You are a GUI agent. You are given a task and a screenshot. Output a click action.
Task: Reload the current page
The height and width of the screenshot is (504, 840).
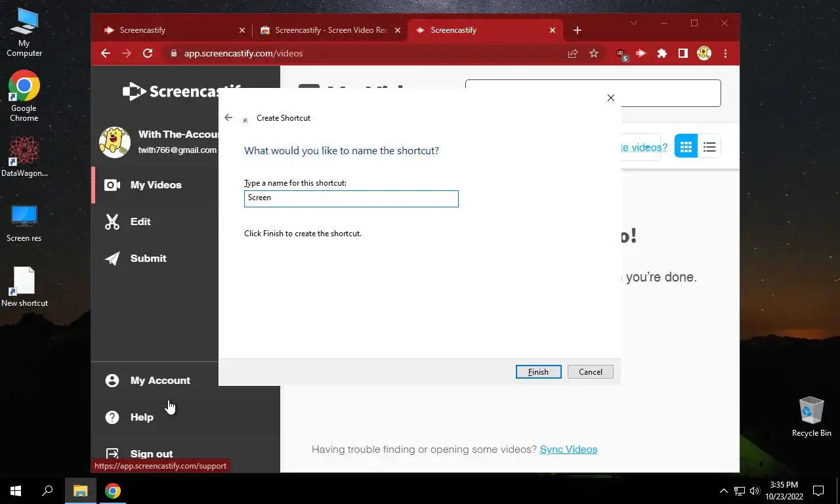click(148, 54)
